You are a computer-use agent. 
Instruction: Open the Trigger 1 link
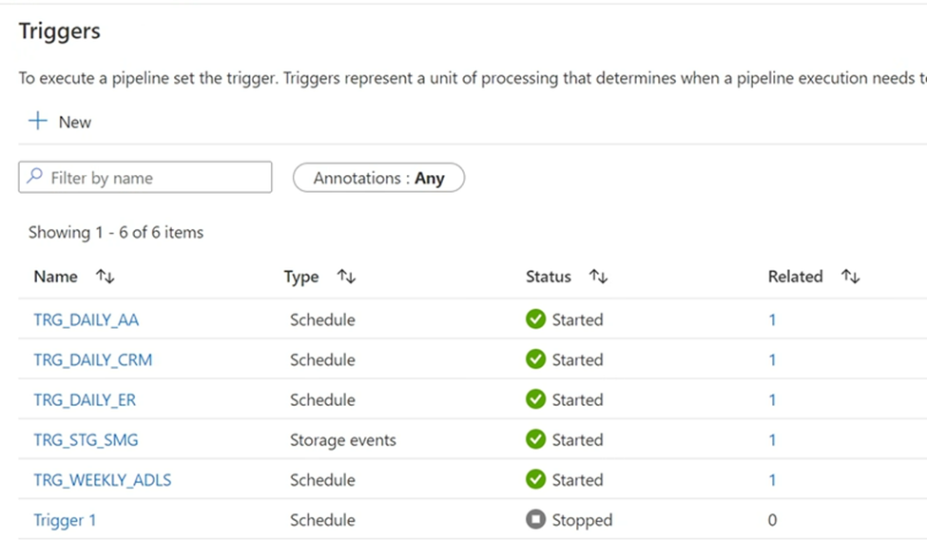click(x=65, y=520)
